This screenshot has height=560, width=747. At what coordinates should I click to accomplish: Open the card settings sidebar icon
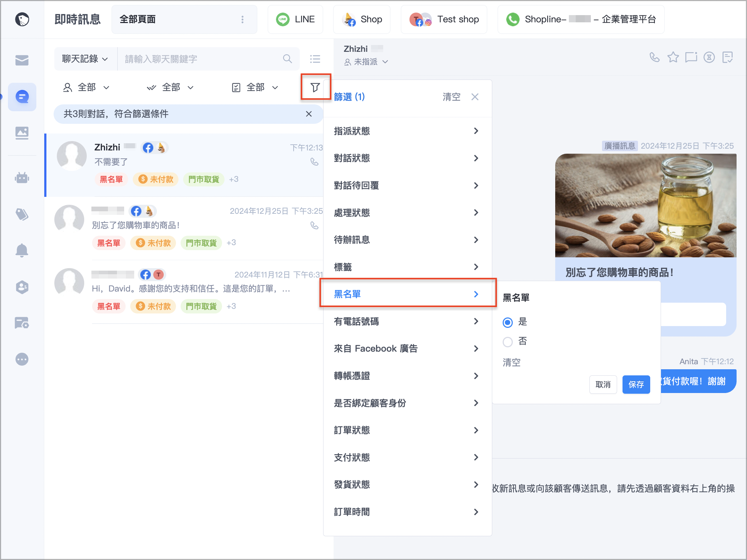click(22, 323)
